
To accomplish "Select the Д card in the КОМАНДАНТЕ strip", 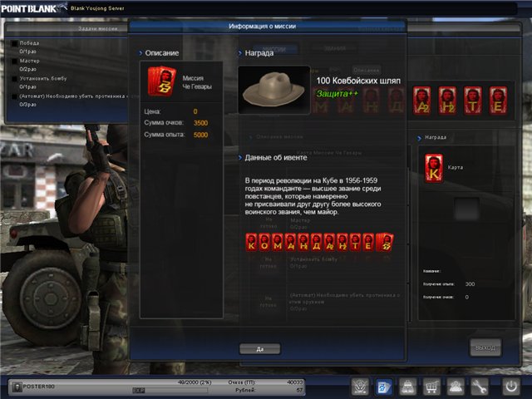I will (316, 242).
